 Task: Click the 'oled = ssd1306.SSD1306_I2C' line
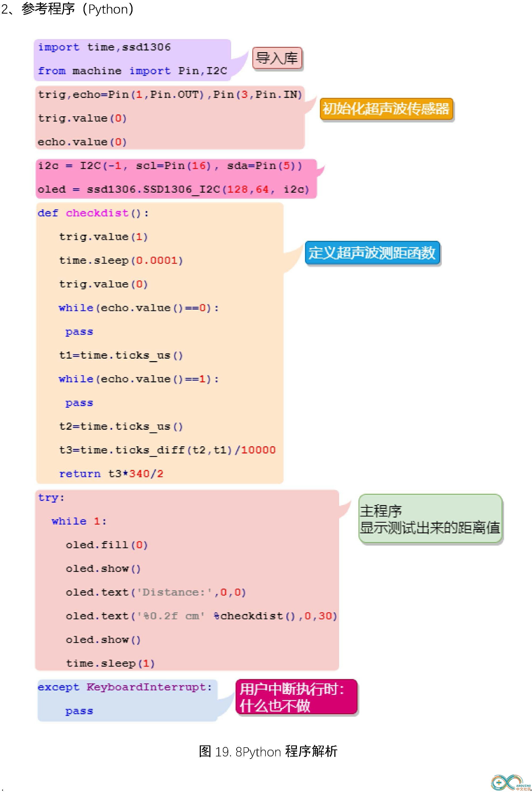coord(173,189)
